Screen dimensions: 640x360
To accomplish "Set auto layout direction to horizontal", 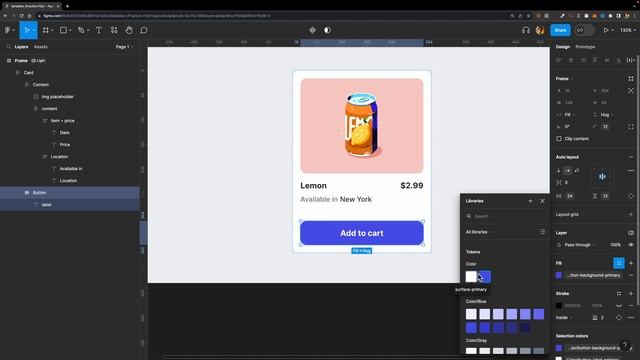I will [567, 171].
